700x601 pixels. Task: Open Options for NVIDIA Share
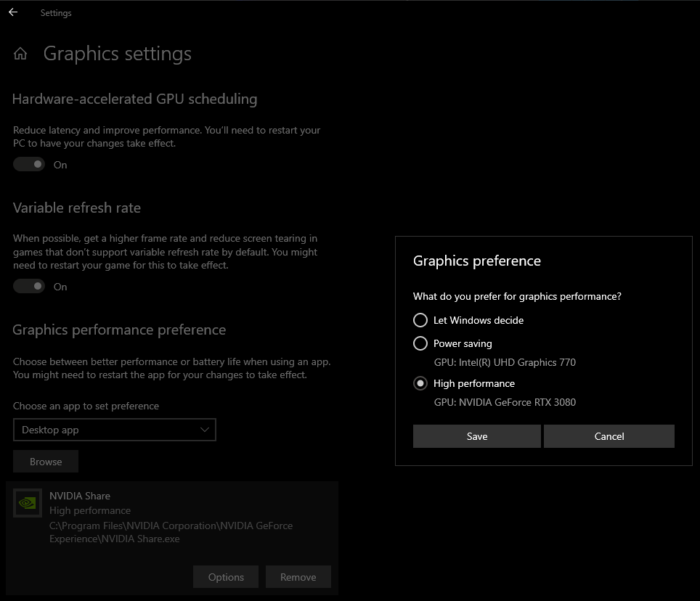[x=226, y=577]
